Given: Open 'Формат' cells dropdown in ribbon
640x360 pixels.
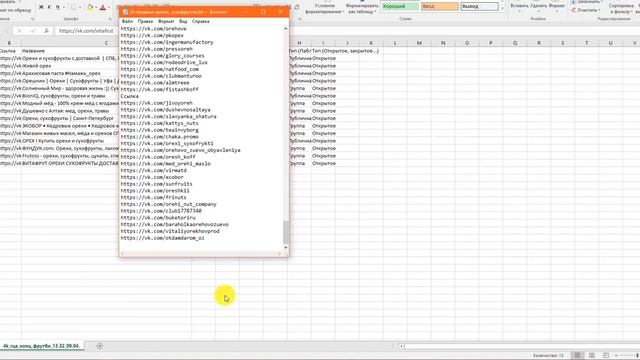Looking at the screenshot, I should (557, 7).
